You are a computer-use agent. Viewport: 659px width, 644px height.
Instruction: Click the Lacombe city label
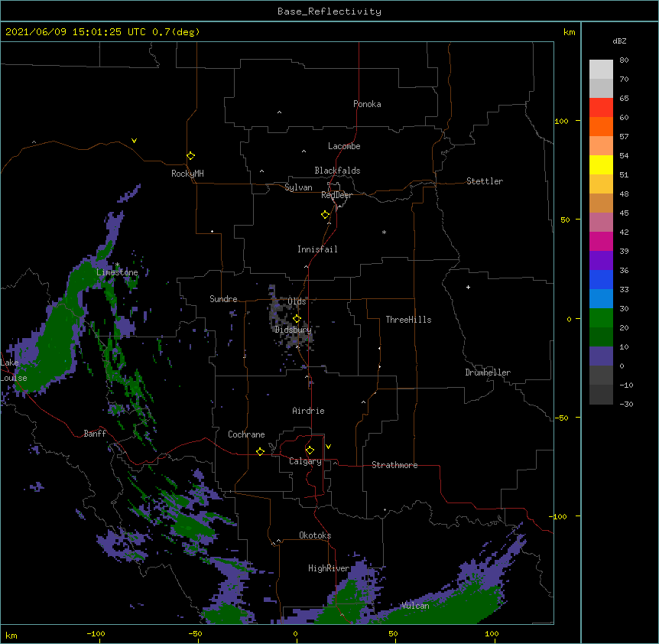(x=344, y=146)
